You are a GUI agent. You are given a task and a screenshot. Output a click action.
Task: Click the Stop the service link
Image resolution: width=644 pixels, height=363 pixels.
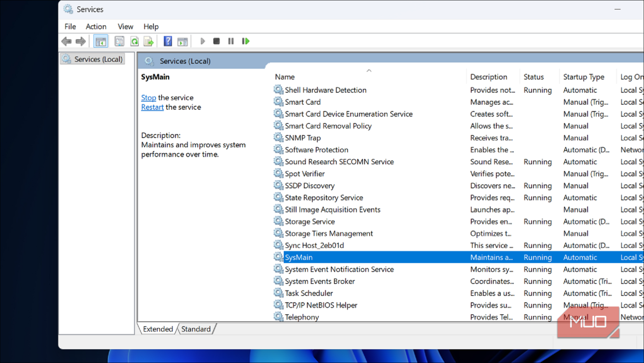[148, 97]
